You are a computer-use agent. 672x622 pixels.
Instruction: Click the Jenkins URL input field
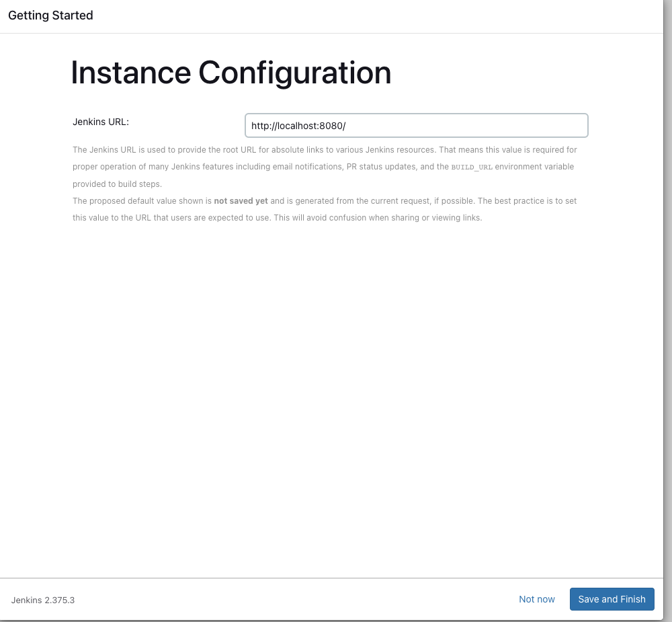(416, 125)
